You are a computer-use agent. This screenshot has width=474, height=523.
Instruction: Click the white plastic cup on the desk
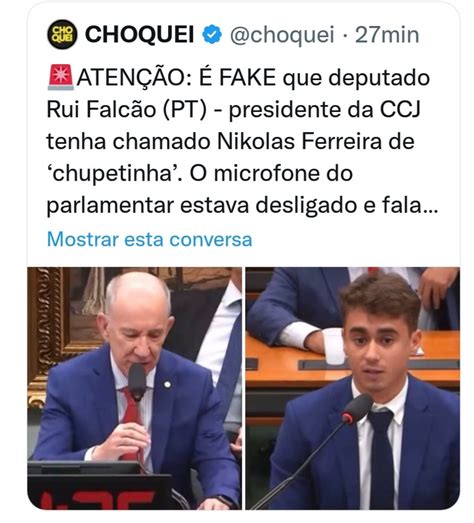pyautogui.click(x=334, y=346)
